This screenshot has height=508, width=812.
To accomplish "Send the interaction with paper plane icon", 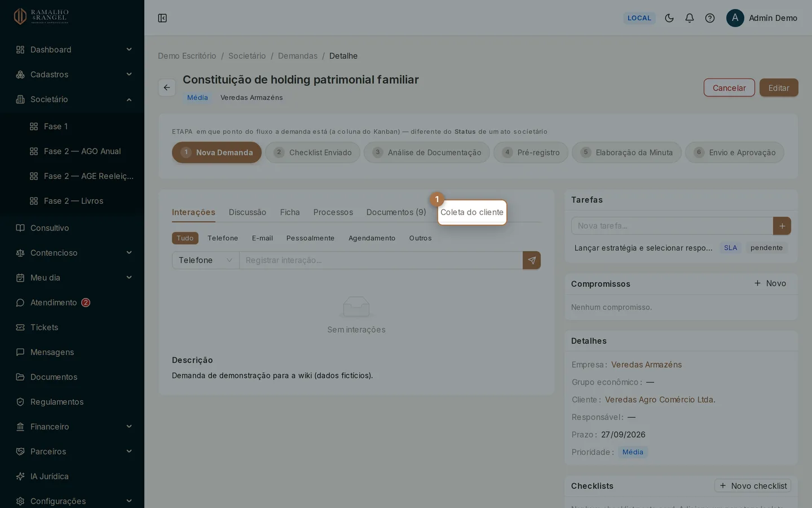I will 532,260.
